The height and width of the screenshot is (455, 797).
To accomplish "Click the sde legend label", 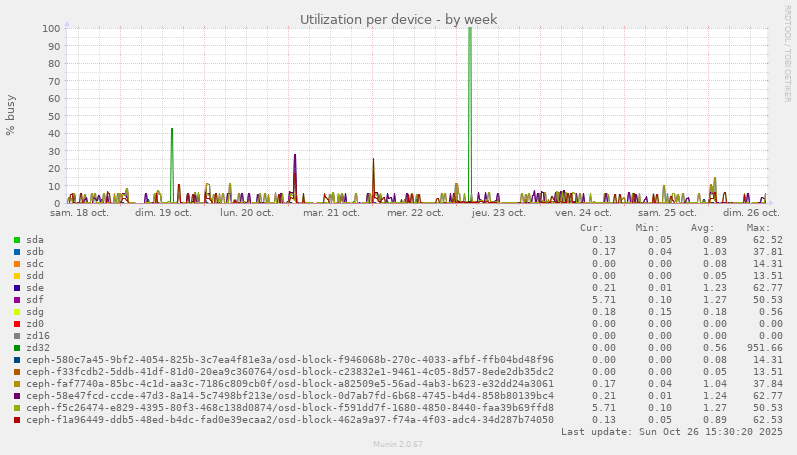I will (34, 288).
